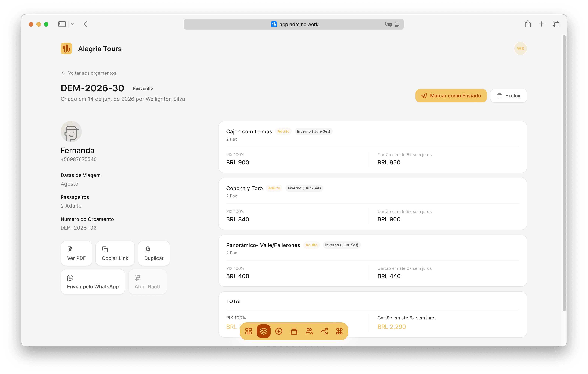588x374 pixels.
Task: Click the Alegria Tours title text
Action: pyautogui.click(x=100, y=49)
